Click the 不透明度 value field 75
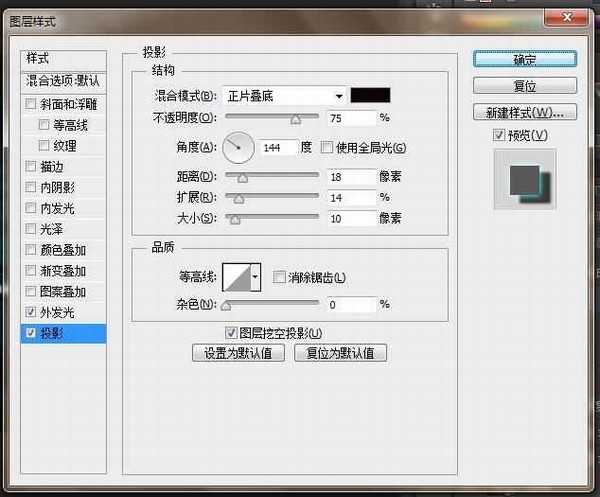The width and height of the screenshot is (600, 497). pyautogui.click(x=352, y=118)
